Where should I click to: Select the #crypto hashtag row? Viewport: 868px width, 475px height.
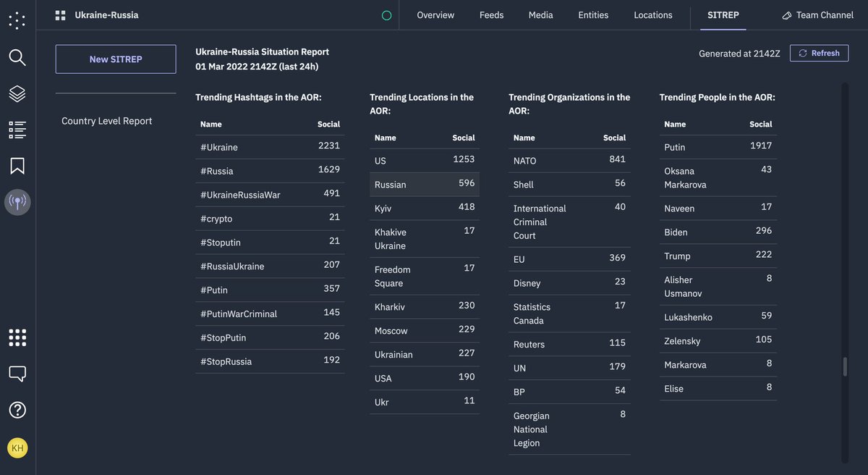(x=270, y=219)
